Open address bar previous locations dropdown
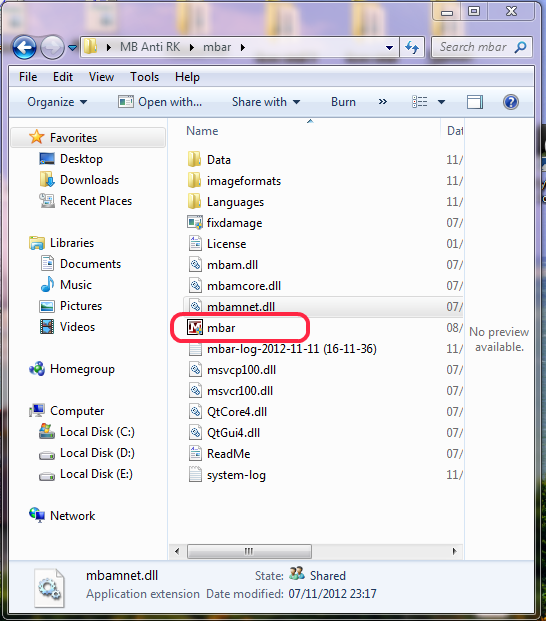 coord(390,48)
